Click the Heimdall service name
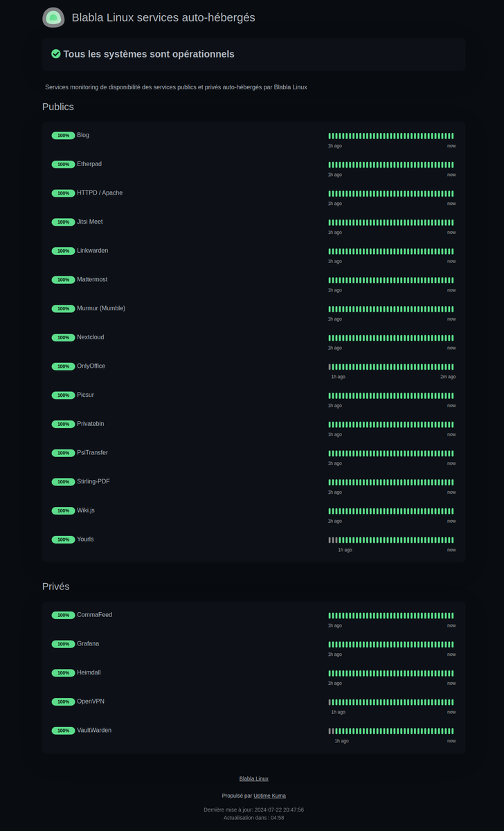The width and height of the screenshot is (504, 831). pyautogui.click(x=89, y=672)
